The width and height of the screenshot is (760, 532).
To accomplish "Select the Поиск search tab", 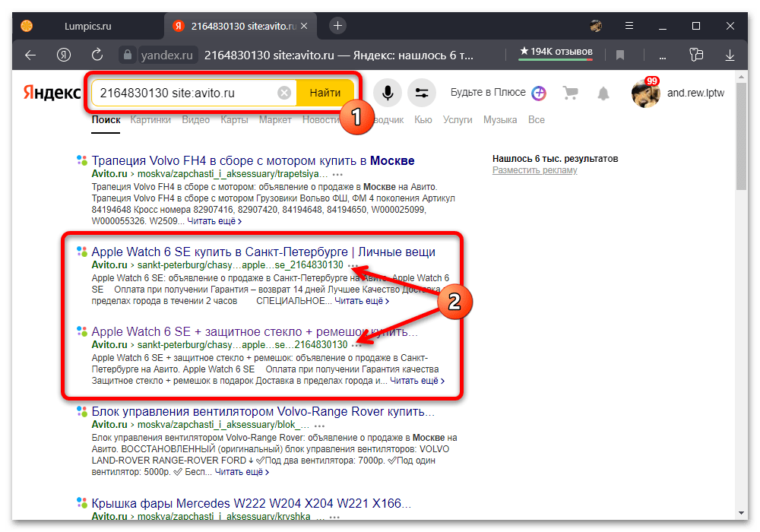I will pos(106,119).
